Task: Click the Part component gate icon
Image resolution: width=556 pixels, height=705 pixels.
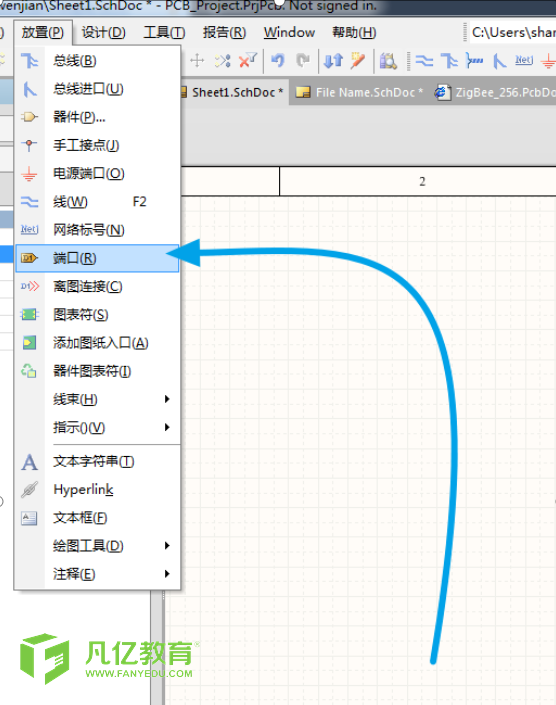Action: tap(30, 117)
